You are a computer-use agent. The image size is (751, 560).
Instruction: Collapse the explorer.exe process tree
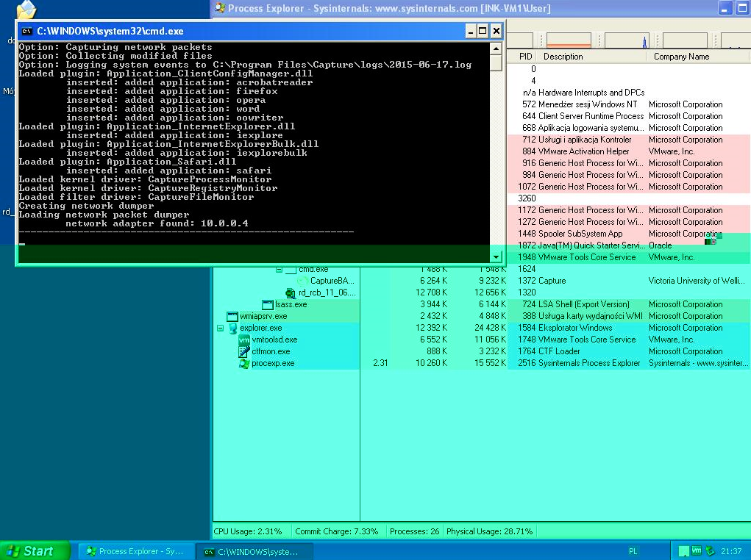[221, 329]
